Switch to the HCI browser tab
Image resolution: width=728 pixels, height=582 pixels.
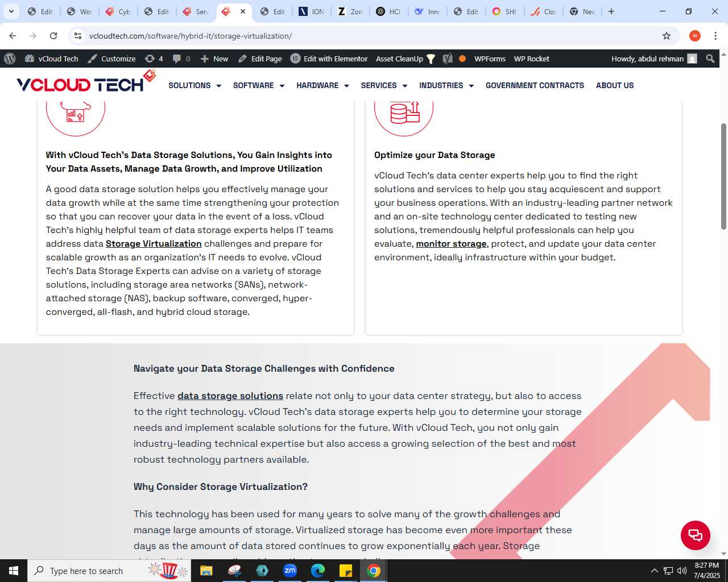click(x=389, y=11)
